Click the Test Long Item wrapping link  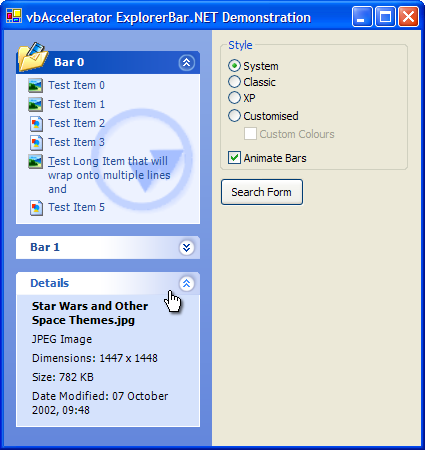coord(109,175)
